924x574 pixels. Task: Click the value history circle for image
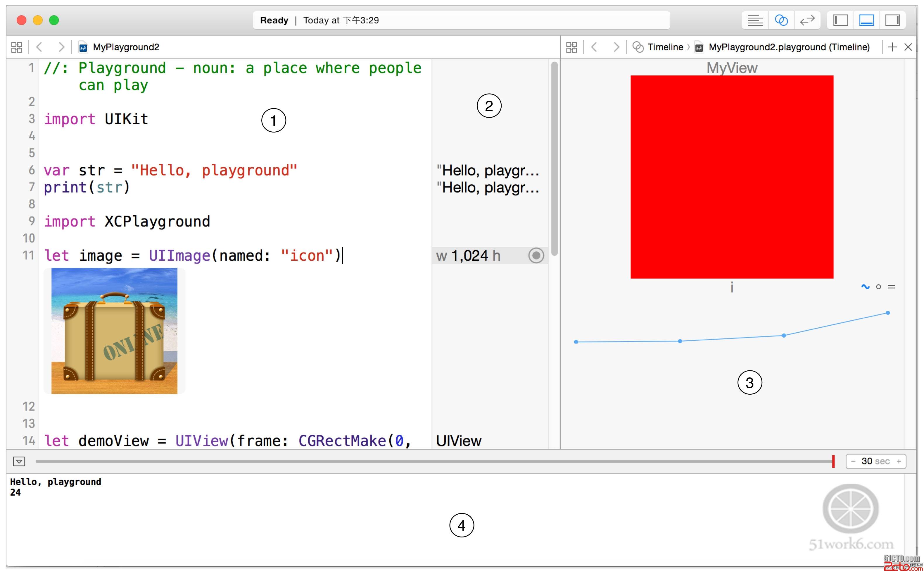click(x=536, y=255)
